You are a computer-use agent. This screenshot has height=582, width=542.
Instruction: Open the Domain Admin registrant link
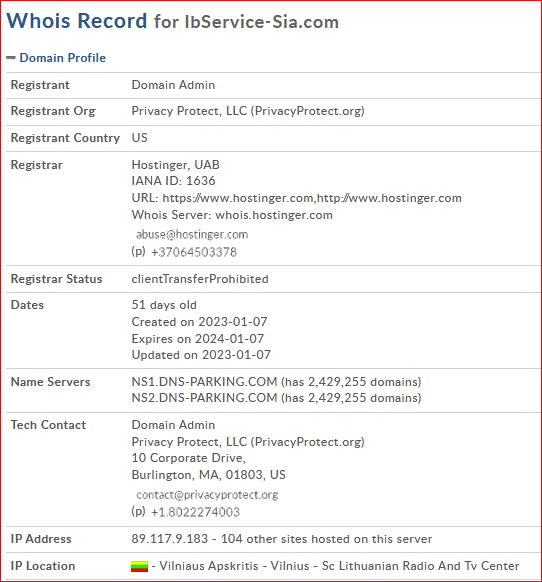click(x=173, y=85)
